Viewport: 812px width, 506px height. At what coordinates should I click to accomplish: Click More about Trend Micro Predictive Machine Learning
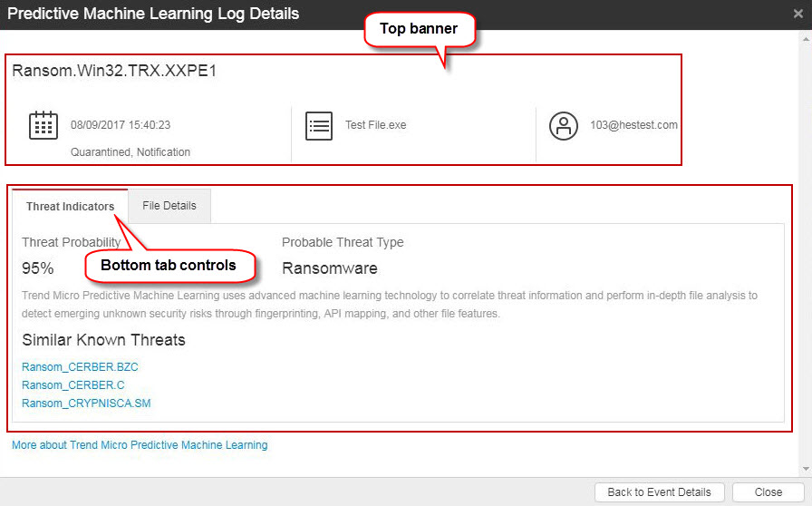tap(140, 445)
